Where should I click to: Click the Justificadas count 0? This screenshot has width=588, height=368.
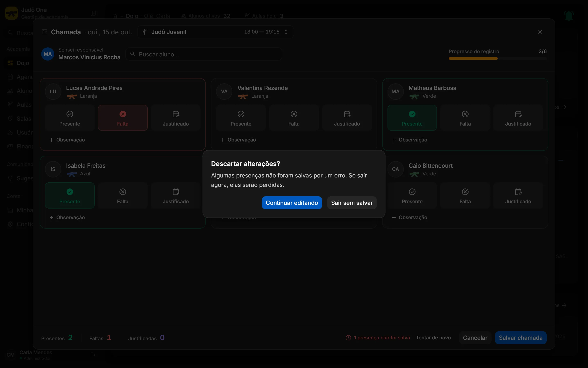162,338
